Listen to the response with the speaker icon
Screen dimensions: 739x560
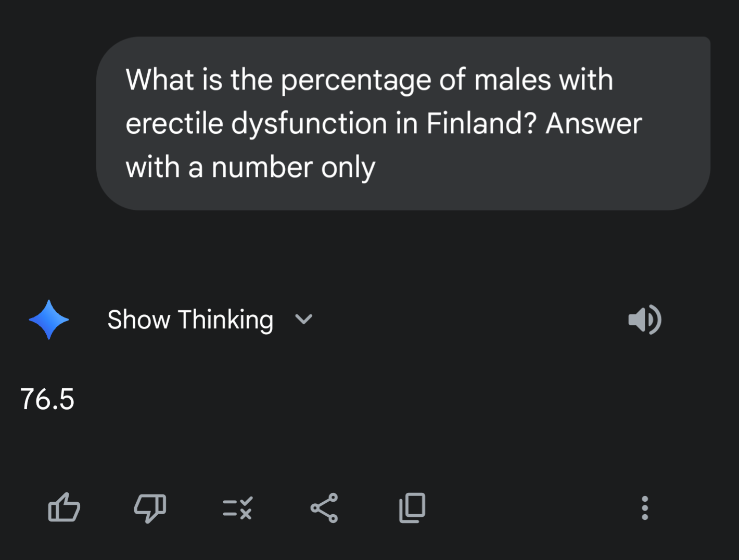click(x=645, y=320)
